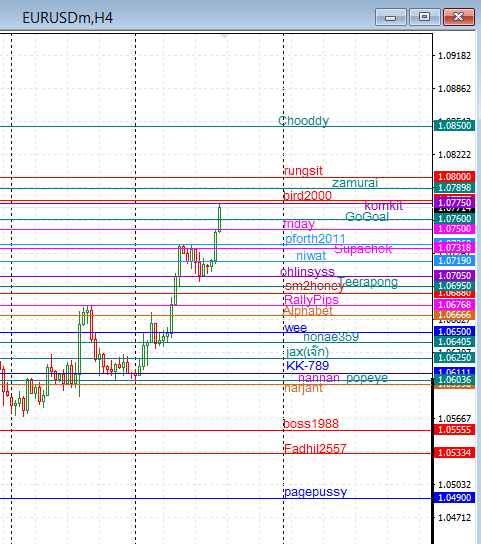This screenshot has width=481, height=544.
Task: Select the bird2000 line label
Action: pyautogui.click(x=307, y=196)
